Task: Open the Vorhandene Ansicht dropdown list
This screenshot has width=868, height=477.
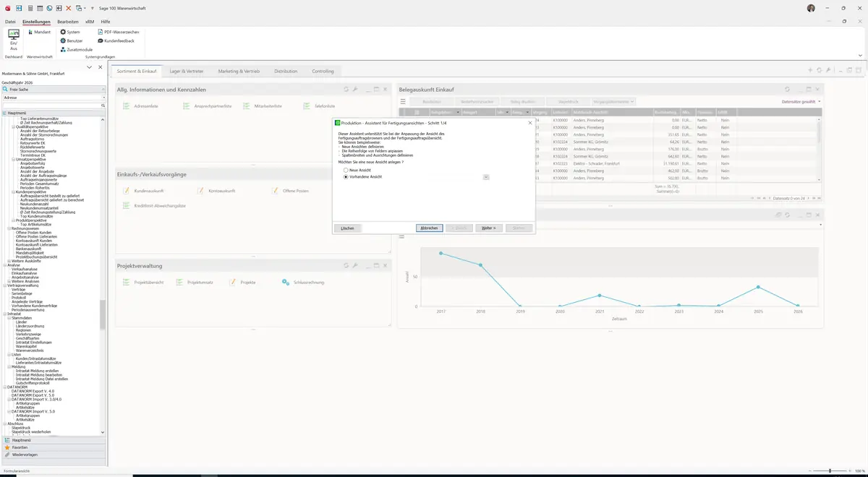Action: click(x=486, y=176)
